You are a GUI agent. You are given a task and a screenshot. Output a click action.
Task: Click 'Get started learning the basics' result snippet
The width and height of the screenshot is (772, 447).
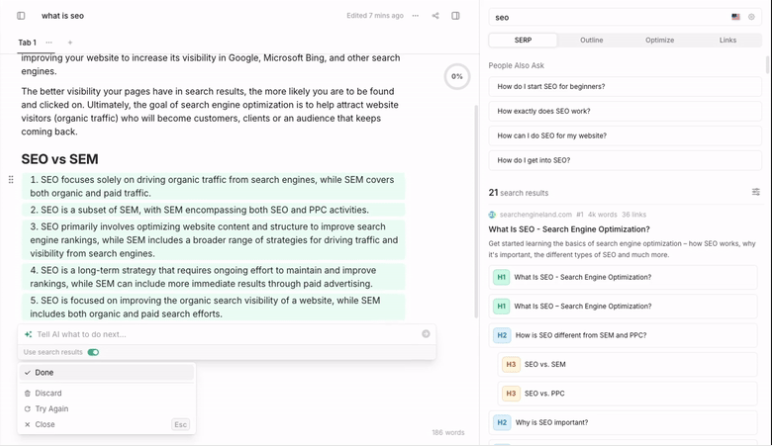point(622,249)
